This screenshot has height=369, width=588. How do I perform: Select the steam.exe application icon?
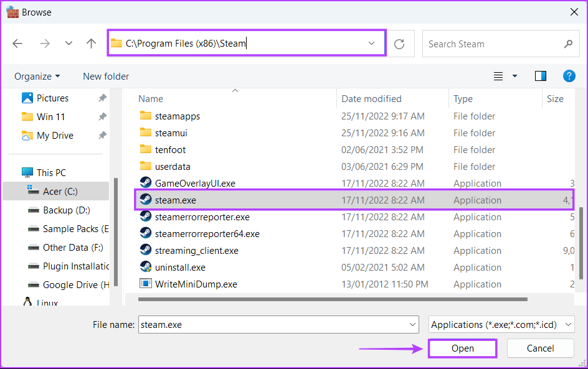pos(146,200)
